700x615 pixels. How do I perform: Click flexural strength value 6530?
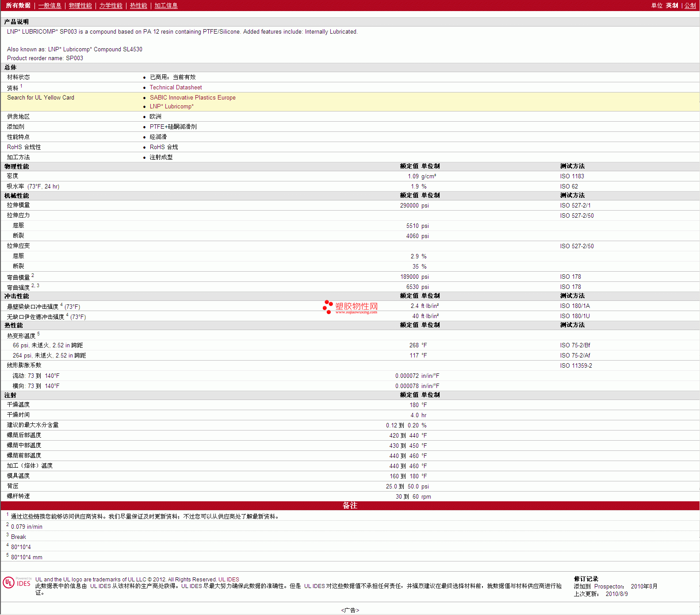point(413,287)
